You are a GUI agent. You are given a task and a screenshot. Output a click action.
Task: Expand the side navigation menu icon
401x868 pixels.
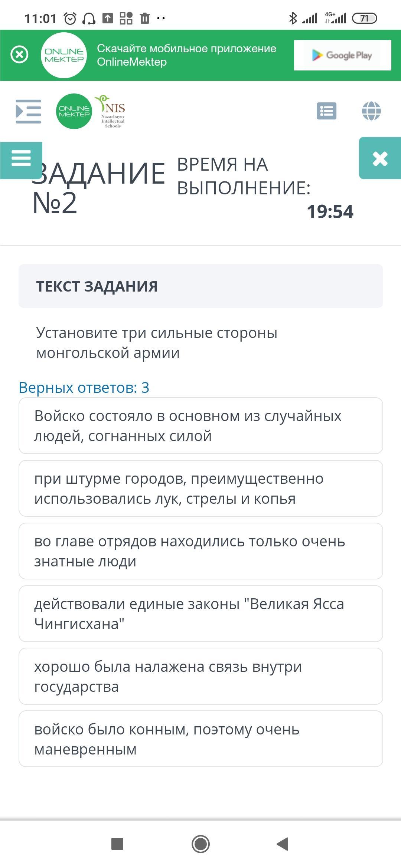click(x=28, y=111)
